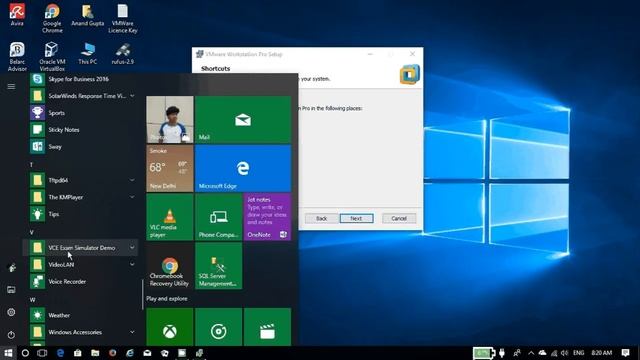The image size is (640, 360).
Task: Click the ENG language indicator
Action: [578, 353]
